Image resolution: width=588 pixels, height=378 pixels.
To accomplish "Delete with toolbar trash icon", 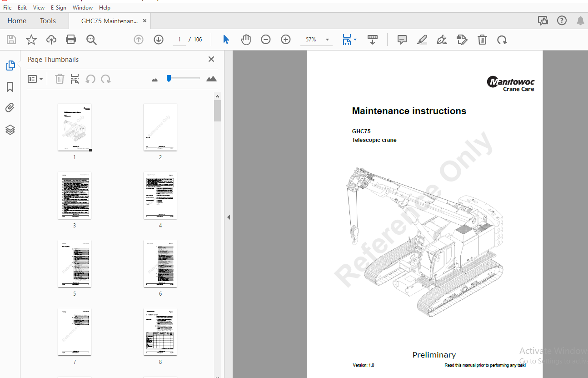I will pyautogui.click(x=482, y=40).
